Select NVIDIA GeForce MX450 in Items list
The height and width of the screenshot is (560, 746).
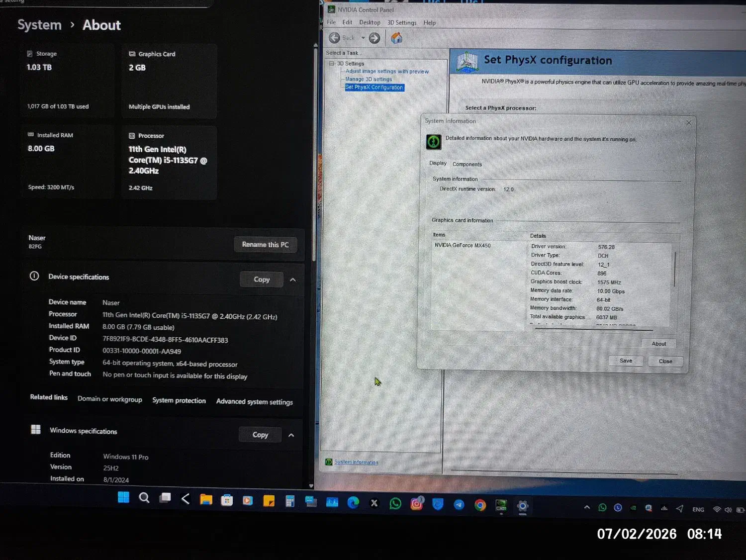pos(463,245)
